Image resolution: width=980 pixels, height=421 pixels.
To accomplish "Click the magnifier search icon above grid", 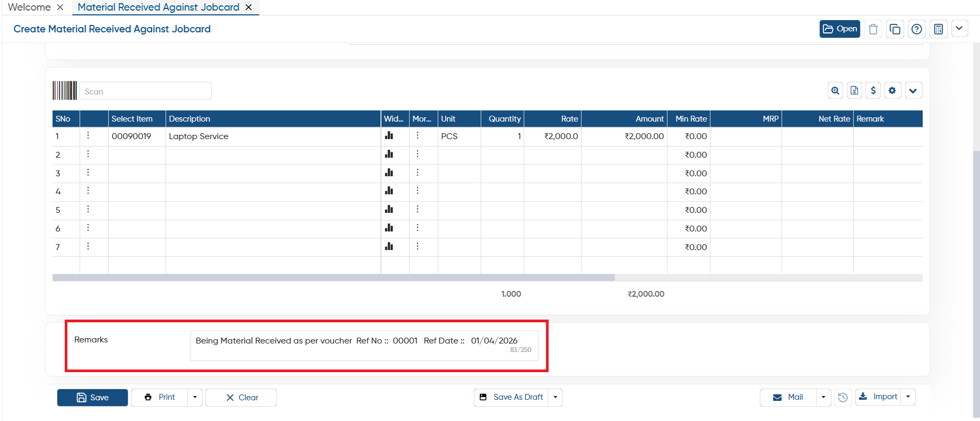I will (836, 91).
